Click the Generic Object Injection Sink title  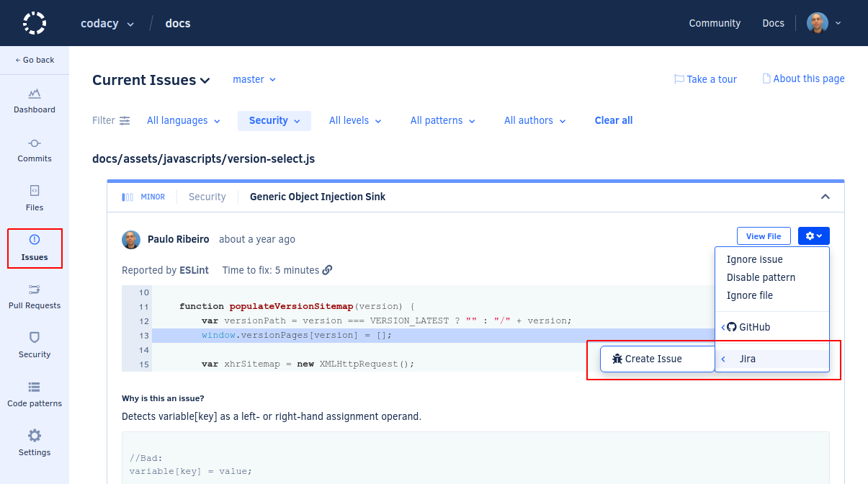(x=318, y=197)
